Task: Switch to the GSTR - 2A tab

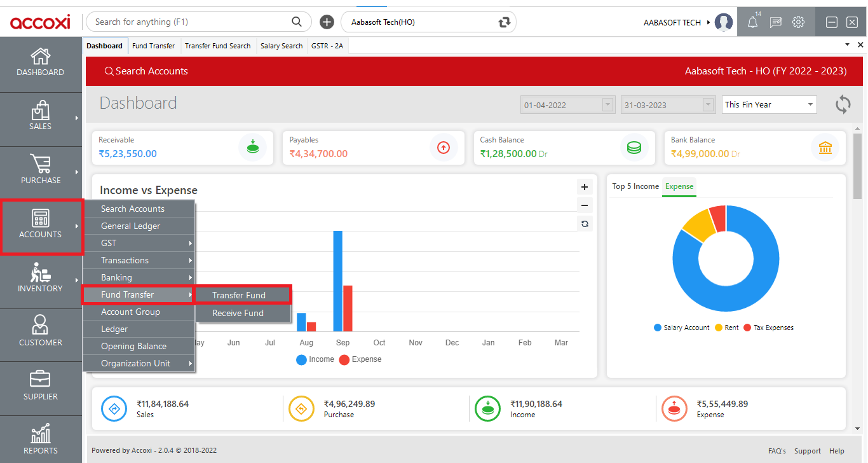Action: pyautogui.click(x=327, y=46)
